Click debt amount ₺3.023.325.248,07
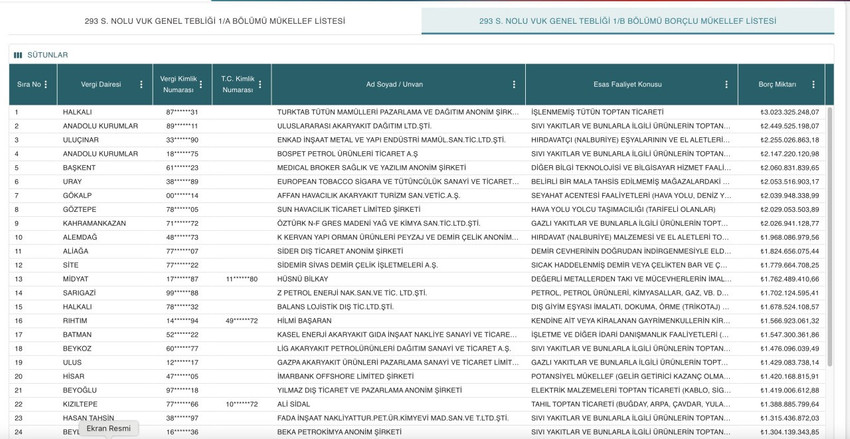Screen dimensions: 850x439 pos(790,112)
